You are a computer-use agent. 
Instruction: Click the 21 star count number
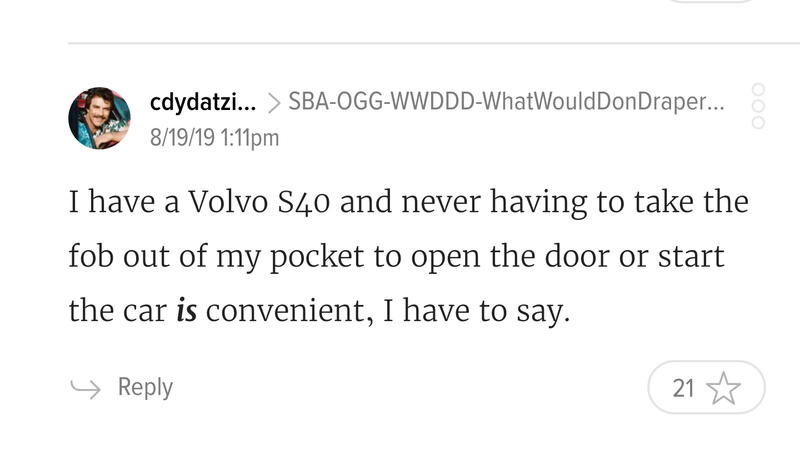[x=683, y=388]
